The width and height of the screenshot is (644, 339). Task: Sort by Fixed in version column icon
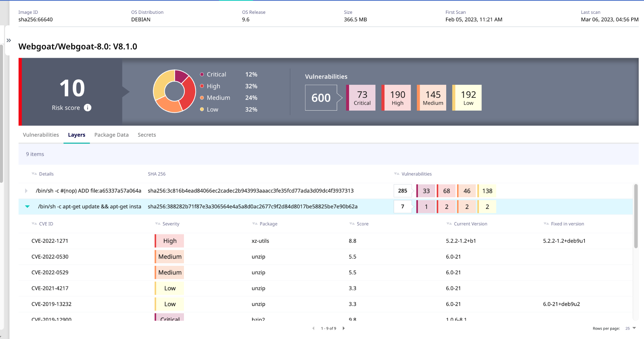(x=546, y=224)
